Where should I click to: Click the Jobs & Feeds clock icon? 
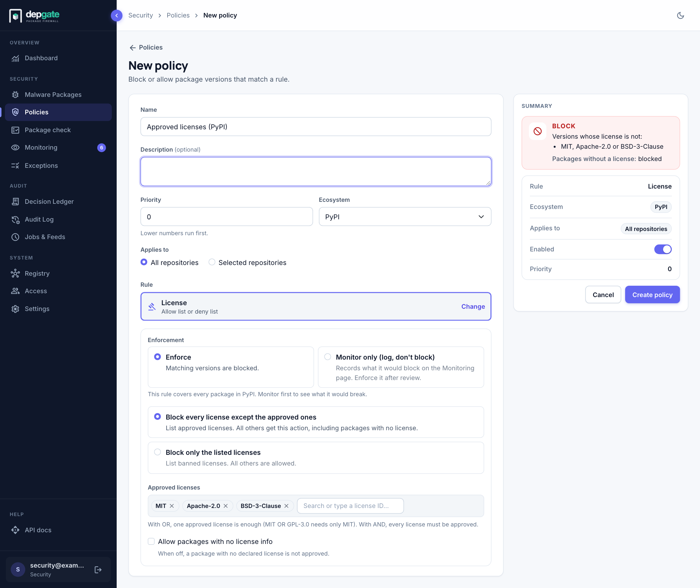click(15, 237)
